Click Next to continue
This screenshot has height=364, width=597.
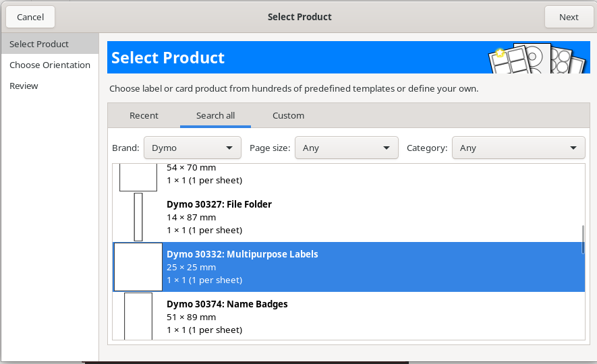pos(568,17)
